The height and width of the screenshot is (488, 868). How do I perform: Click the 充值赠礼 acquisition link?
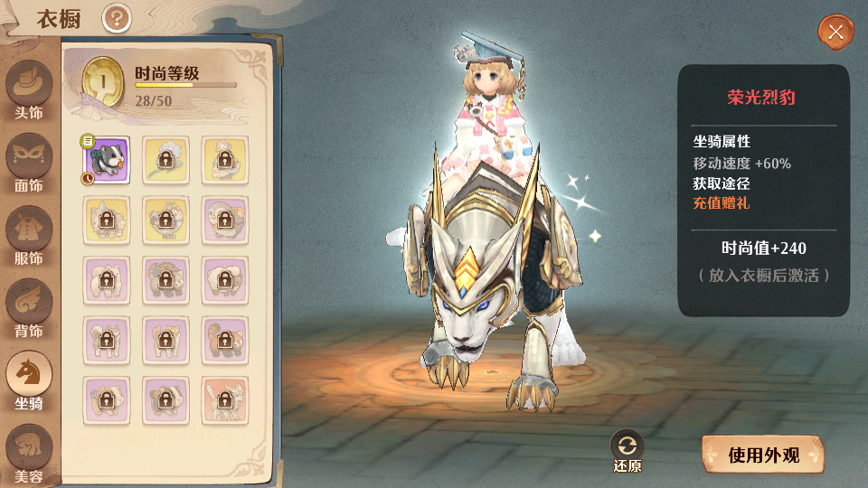pos(722,203)
